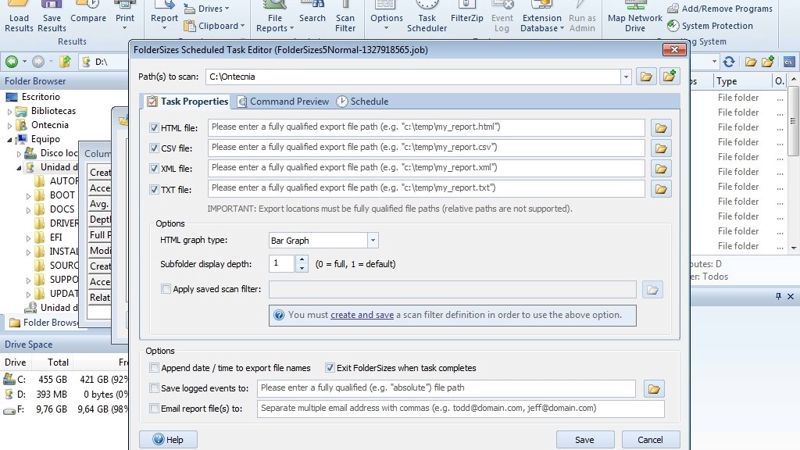Open the Extension Database tool

(542, 17)
